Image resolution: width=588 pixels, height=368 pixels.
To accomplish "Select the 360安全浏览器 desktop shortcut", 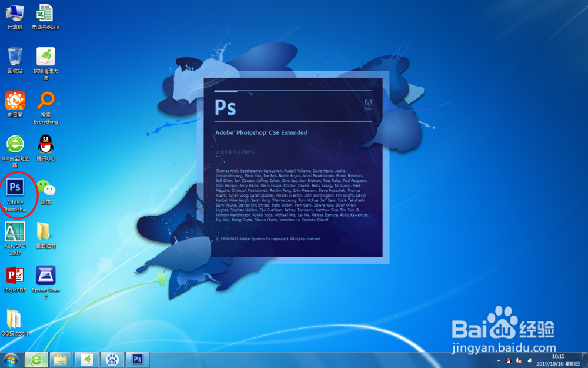I will tap(15, 151).
